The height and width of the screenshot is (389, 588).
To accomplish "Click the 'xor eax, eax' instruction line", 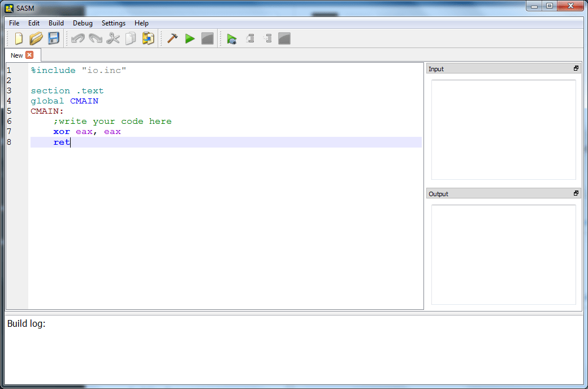I will [x=87, y=132].
